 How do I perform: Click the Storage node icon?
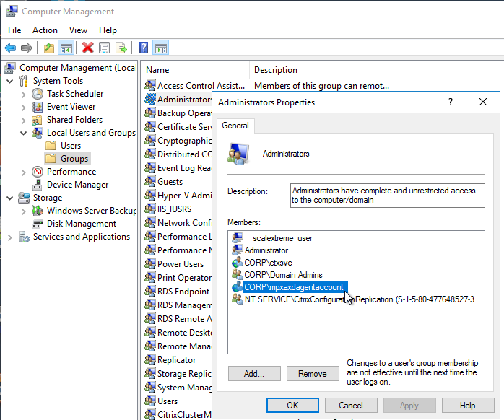tap(24, 198)
